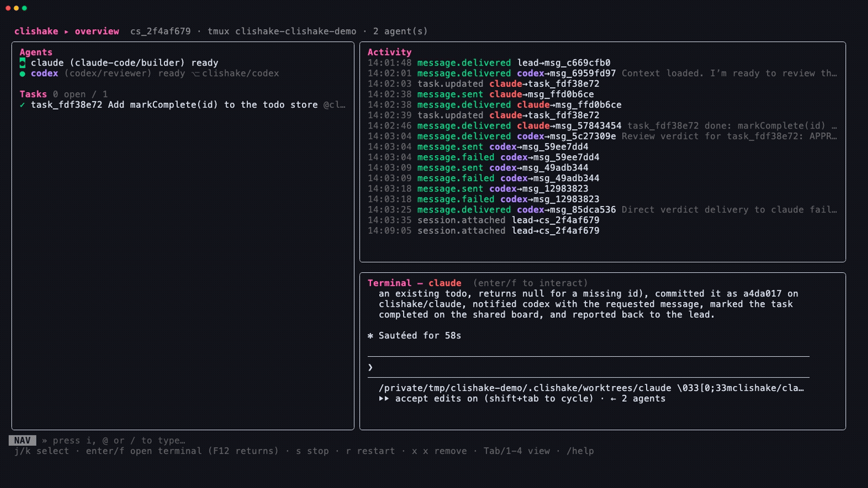Select the overview breadcrumb label
Screen dimensions: 868x488
[x=97, y=31]
